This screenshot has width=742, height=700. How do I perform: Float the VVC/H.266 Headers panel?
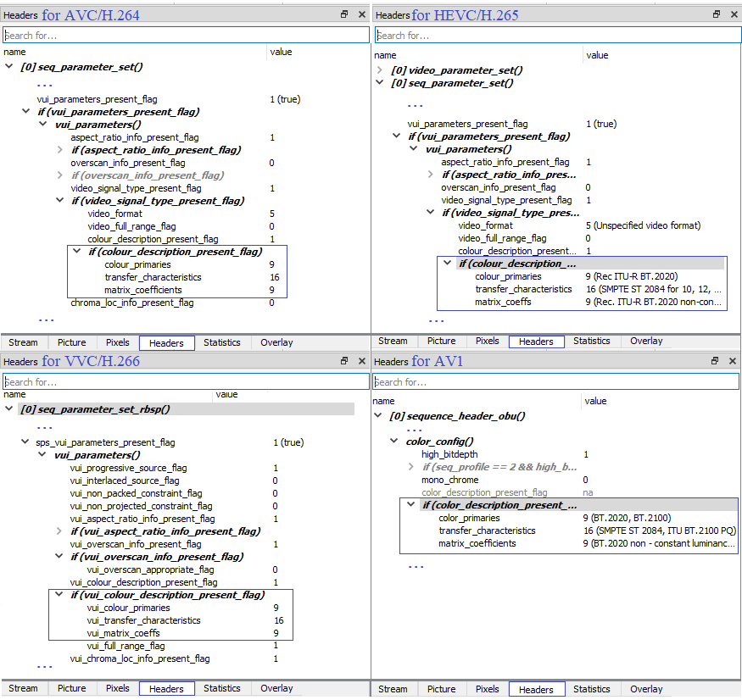tap(344, 361)
